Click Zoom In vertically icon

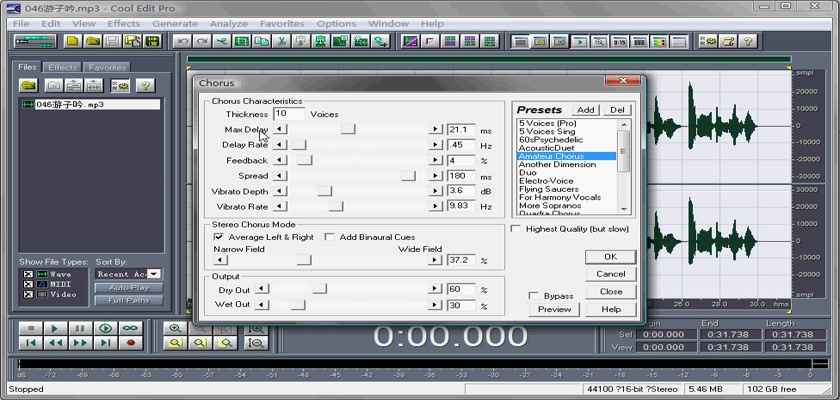click(x=256, y=328)
